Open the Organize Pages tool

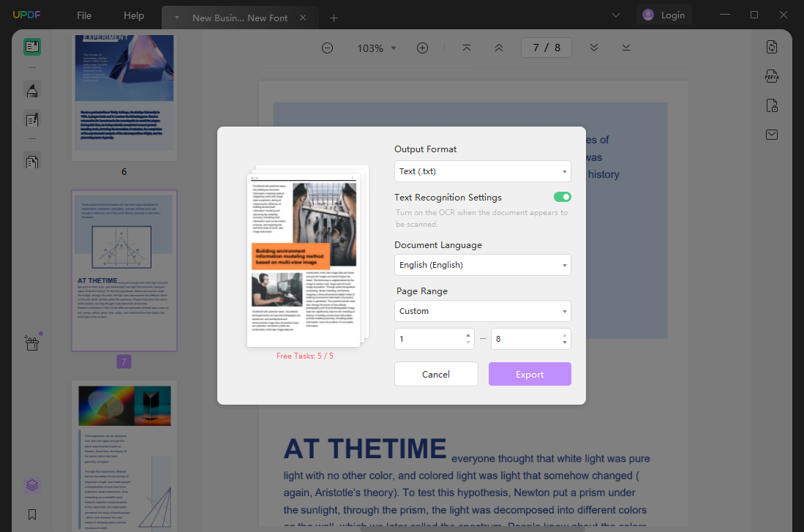pyautogui.click(x=31, y=161)
